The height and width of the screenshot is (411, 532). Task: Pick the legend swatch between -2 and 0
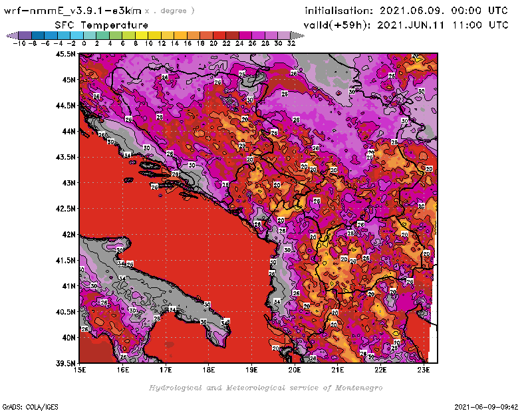coord(77,35)
